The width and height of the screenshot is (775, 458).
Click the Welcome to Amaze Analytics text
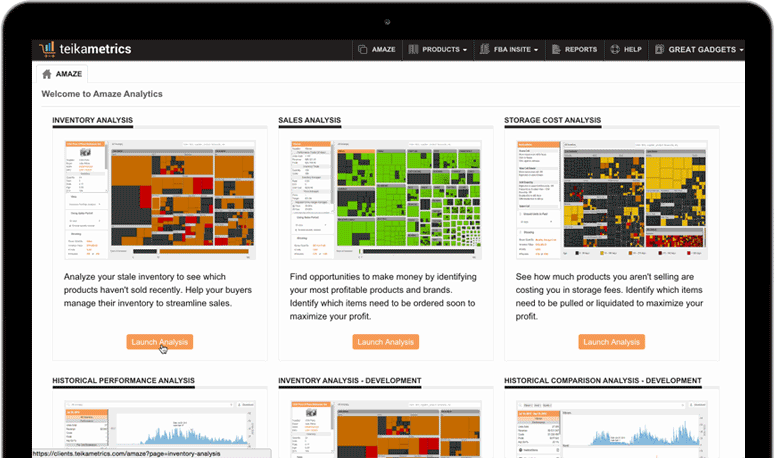[x=102, y=94]
